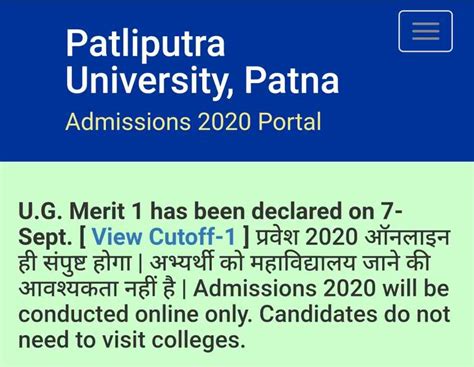The width and height of the screenshot is (474, 367).
Task: Open the View Cutoff-1 link
Action: tap(164, 237)
